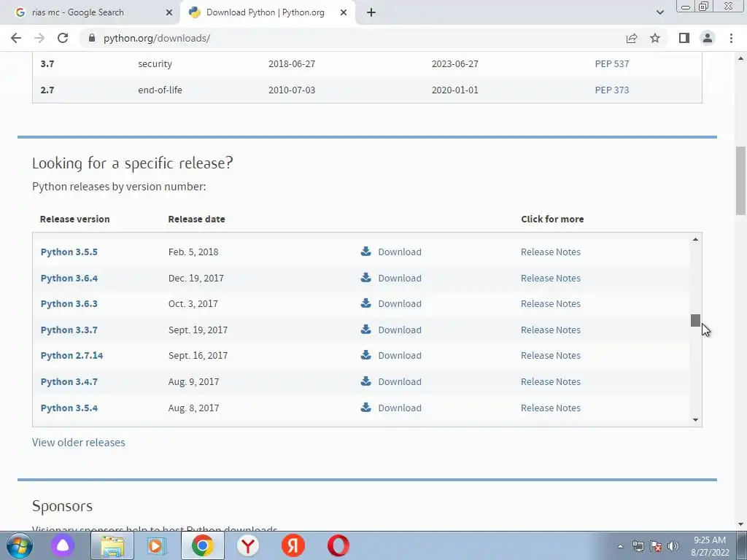Open a new browser tab
Image resolution: width=747 pixels, height=560 pixels.
coord(371,12)
